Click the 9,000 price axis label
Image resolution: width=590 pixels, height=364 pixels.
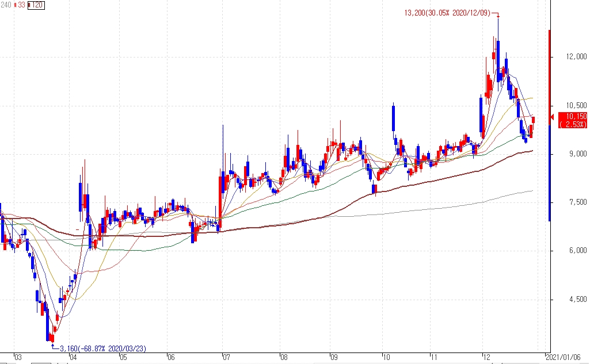point(577,154)
